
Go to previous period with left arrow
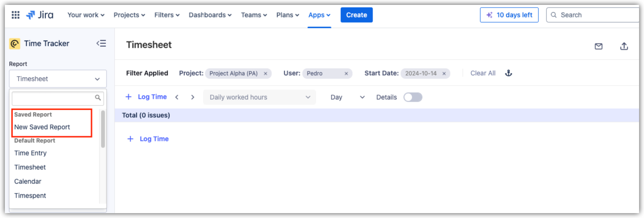pos(177,97)
